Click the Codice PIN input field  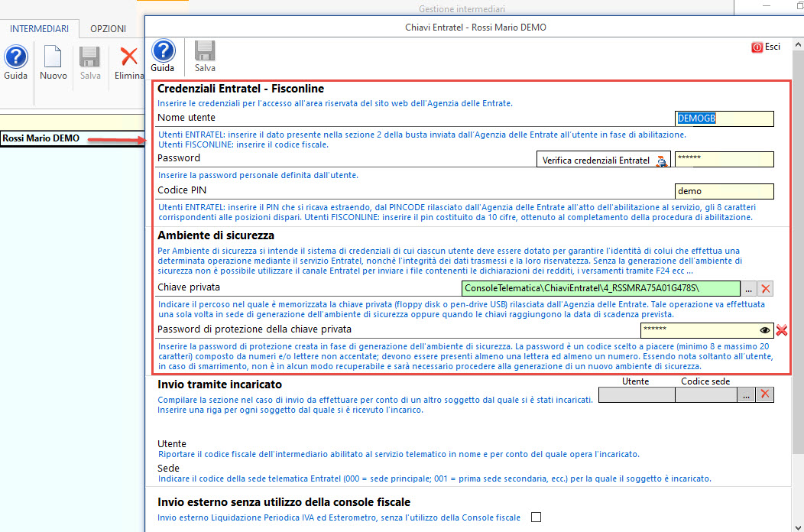click(724, 191)
